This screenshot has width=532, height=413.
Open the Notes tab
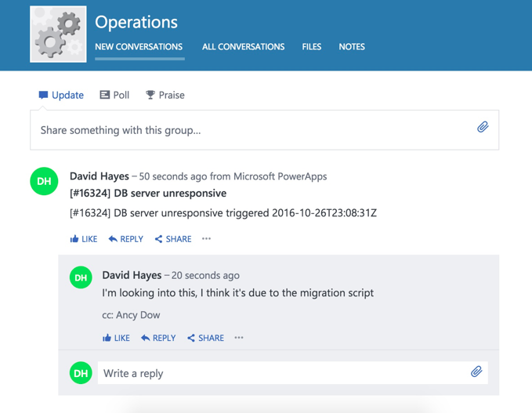(351, 47)
